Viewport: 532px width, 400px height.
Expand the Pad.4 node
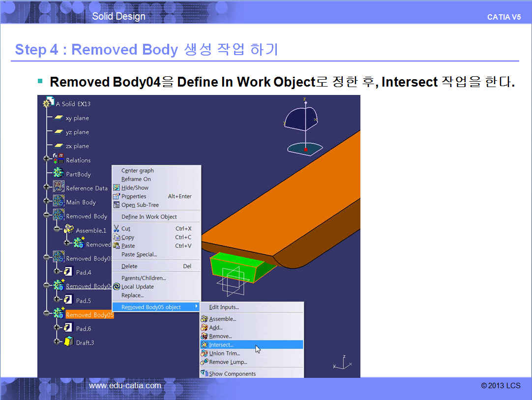point(57,271)
